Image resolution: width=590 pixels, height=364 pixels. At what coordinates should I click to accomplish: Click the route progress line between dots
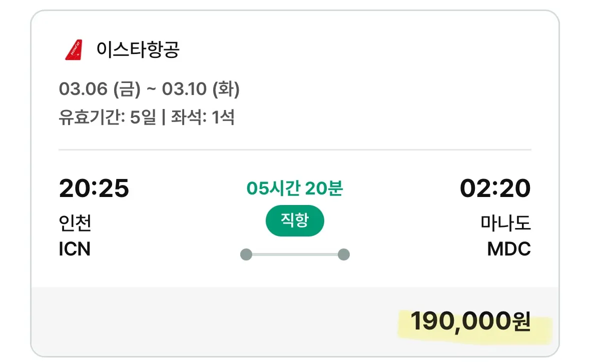[x=295, y=254]
